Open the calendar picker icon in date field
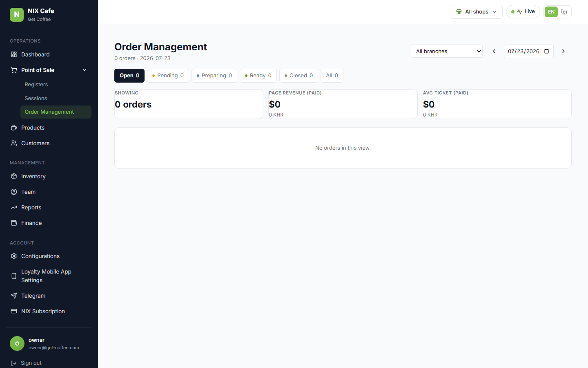This screenshot has width=588, height=368. click(x=547, y=51)
